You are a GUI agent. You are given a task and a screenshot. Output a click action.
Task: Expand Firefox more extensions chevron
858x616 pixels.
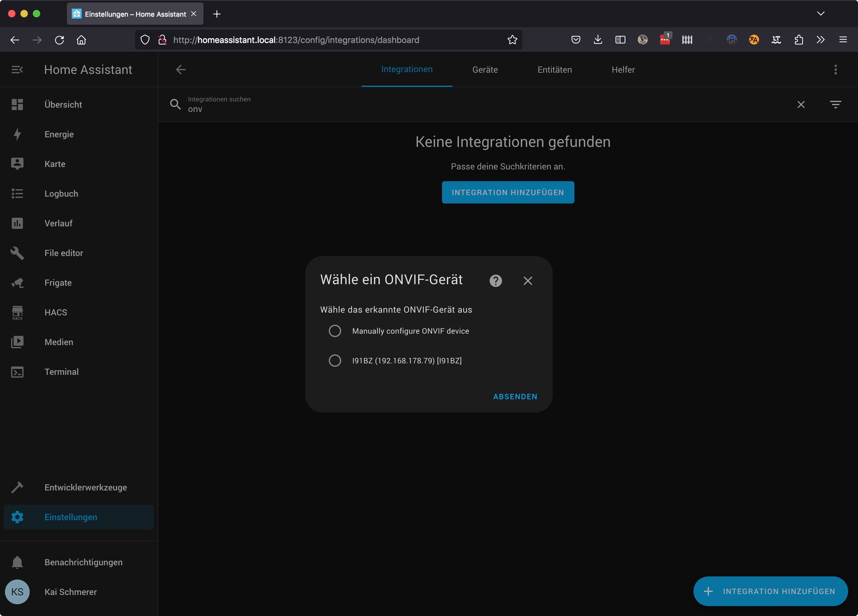820,40
